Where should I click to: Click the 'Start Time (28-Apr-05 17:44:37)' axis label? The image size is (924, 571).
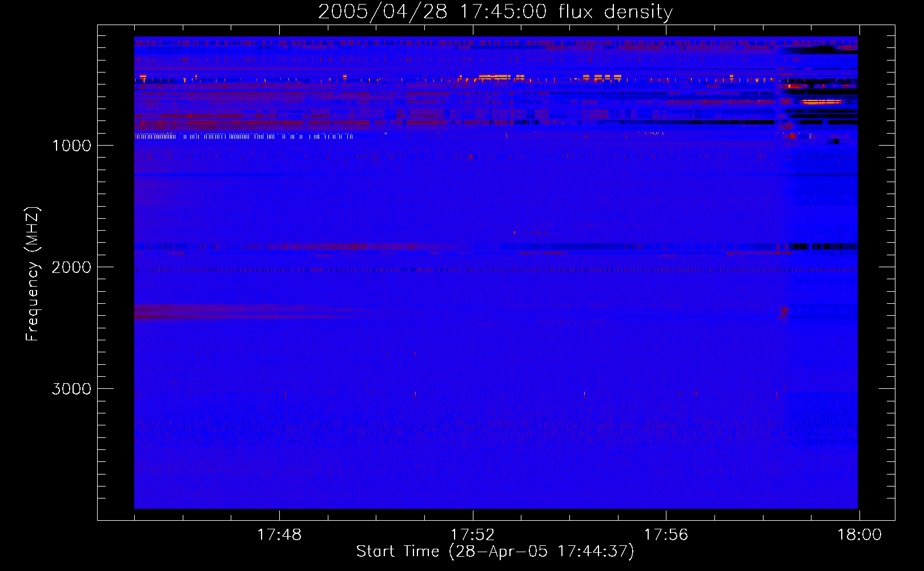coord(495,552)
